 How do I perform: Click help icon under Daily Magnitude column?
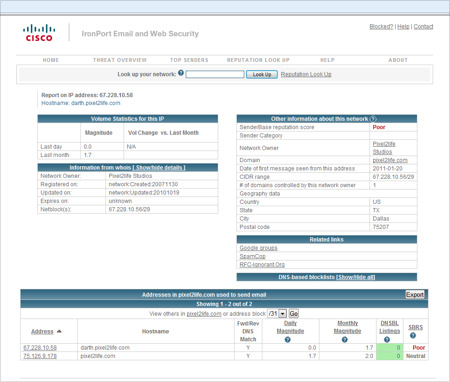[x=288, y=340]
